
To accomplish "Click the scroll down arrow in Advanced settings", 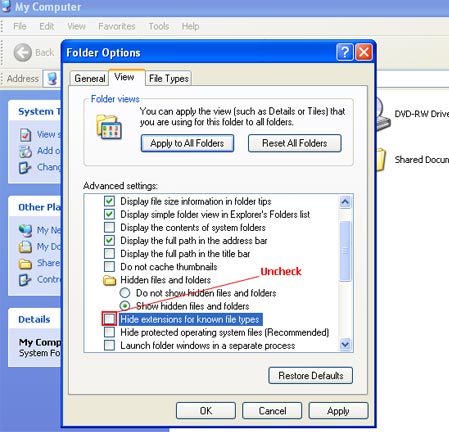I will click(345, 345).
